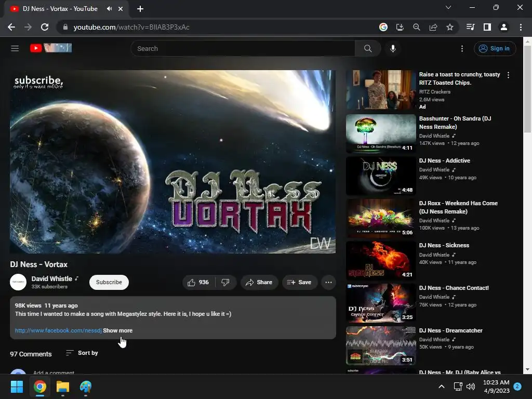Screen dimensions: 532x399
Task: Open the Windows Start menu
Action: pyautogui.click(x=17, y=387)
